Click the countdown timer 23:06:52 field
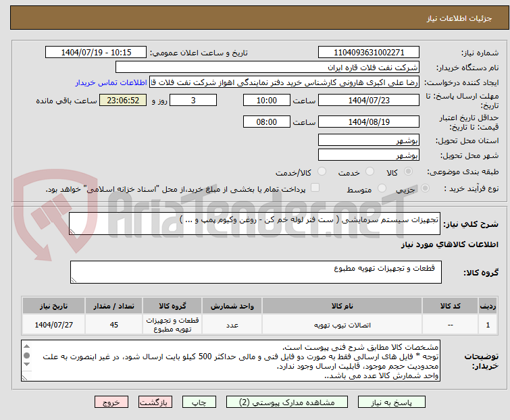Image resolution: width=510 pixels, height=420 pixels. pyautogui.click(x=123, y=100)
